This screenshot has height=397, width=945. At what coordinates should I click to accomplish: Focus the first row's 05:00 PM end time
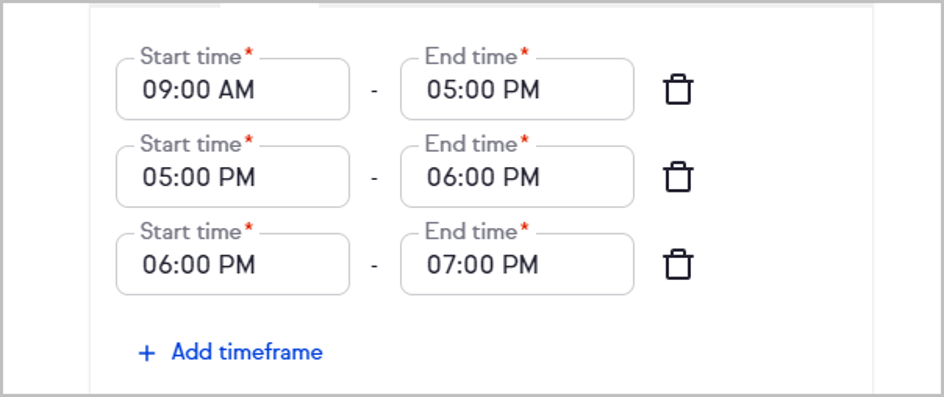pyautogui.click(x=517, y=89)
